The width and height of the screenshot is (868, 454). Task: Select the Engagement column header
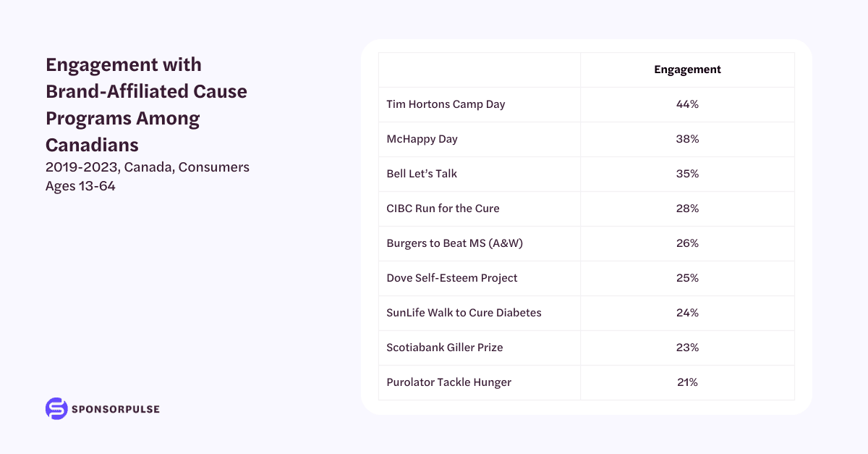tap(687, 70)
